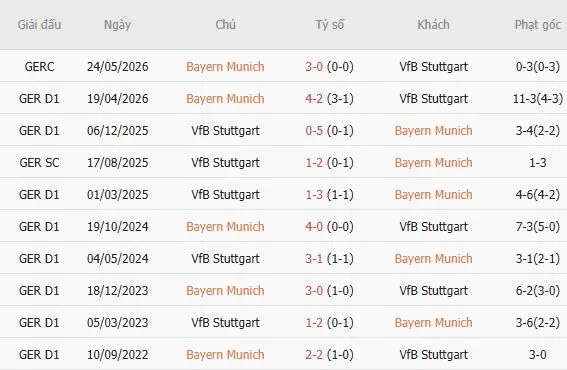The height and width of the screenshot is (370, 567).
Task: Click the Tỷ số column header
Action: coord(329,25)
